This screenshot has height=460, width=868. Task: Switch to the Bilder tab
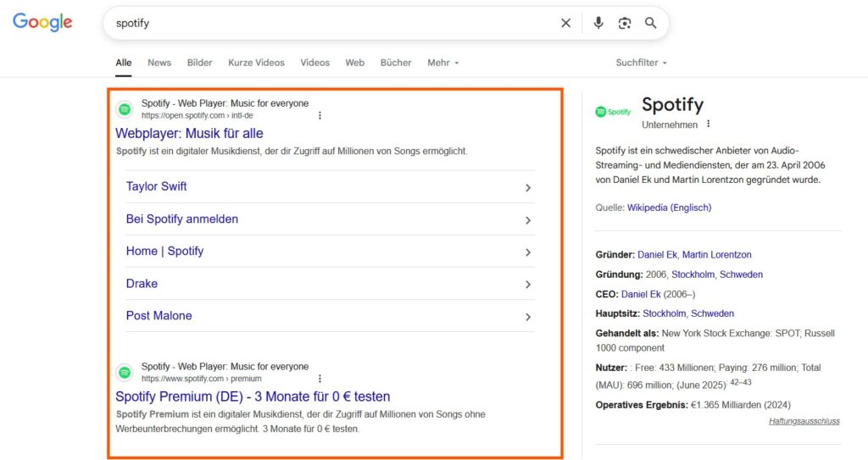[200, 63]
